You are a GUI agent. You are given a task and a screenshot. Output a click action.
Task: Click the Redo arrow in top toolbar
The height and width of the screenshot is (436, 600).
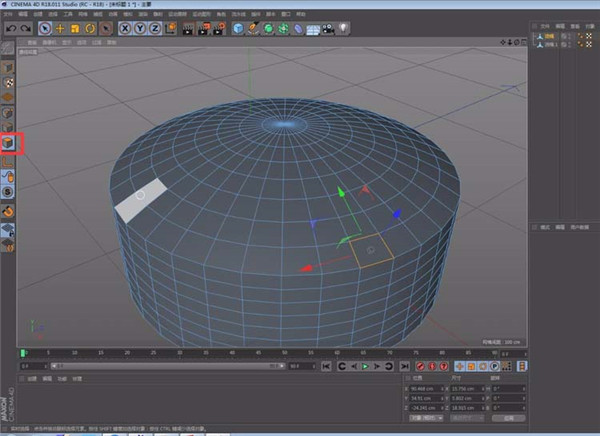[24, 29]
